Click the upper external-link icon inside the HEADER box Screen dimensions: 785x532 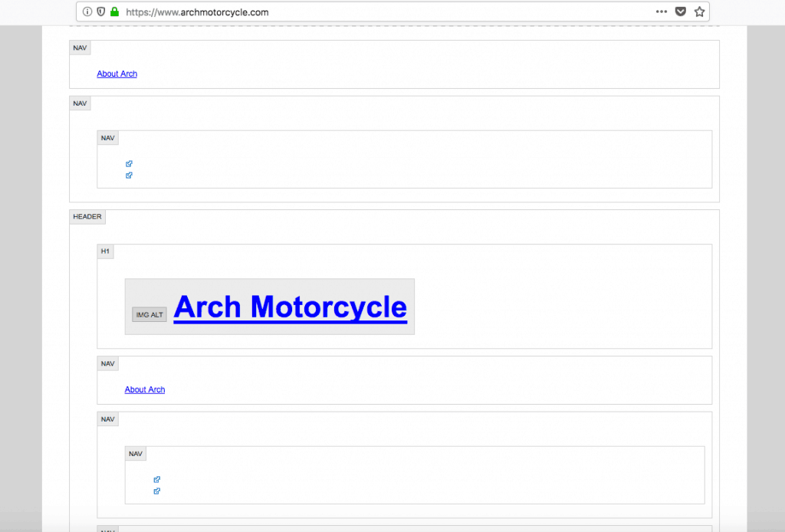pos(157,479)
